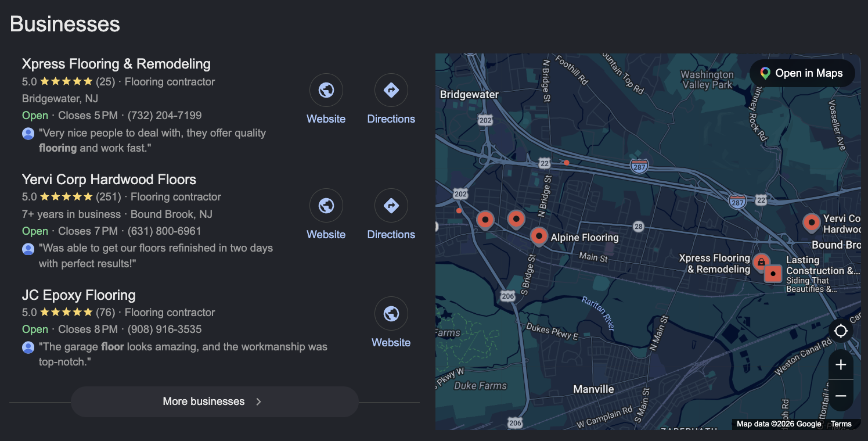
Task: Center the map on your current location
Action: 841,331
